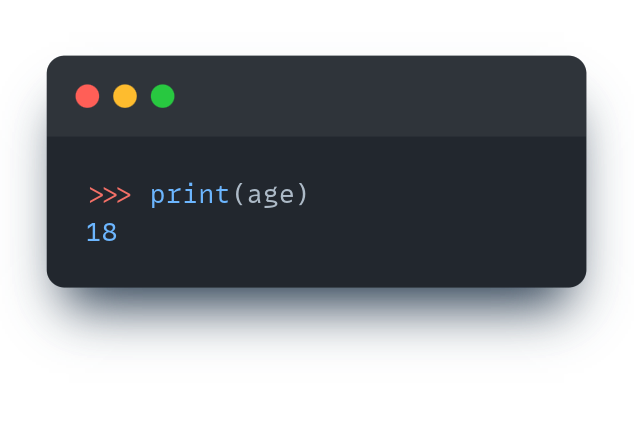Place cursor on the age argument
This screenshot has width=634, height=433.
[x=270, y=195]
